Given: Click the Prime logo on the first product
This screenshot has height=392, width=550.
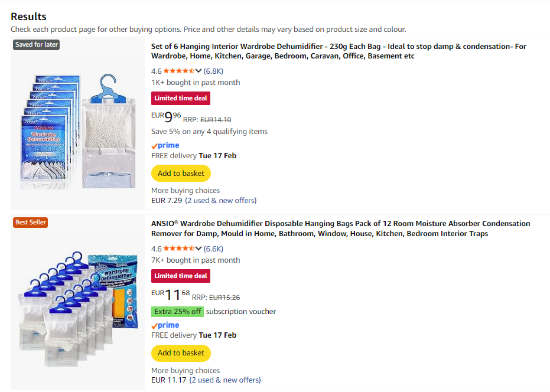Looking at the screenshot, I should pos(165,145).
